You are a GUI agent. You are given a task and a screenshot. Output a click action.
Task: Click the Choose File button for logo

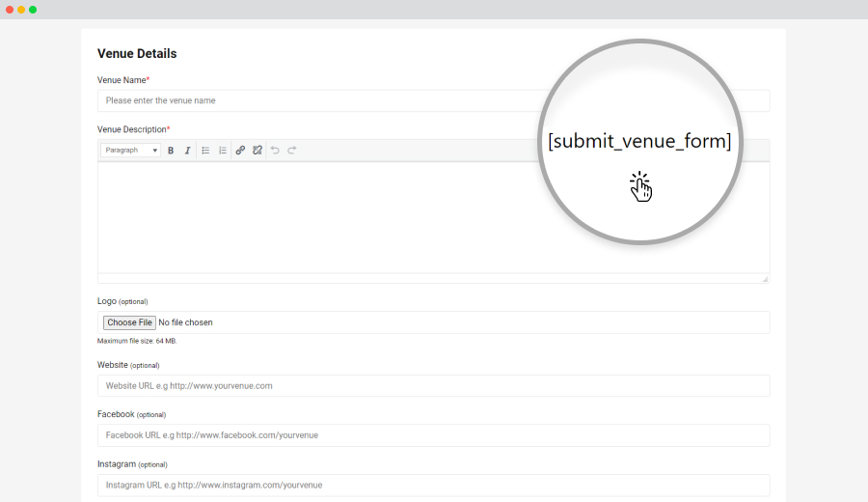[129, 322]
